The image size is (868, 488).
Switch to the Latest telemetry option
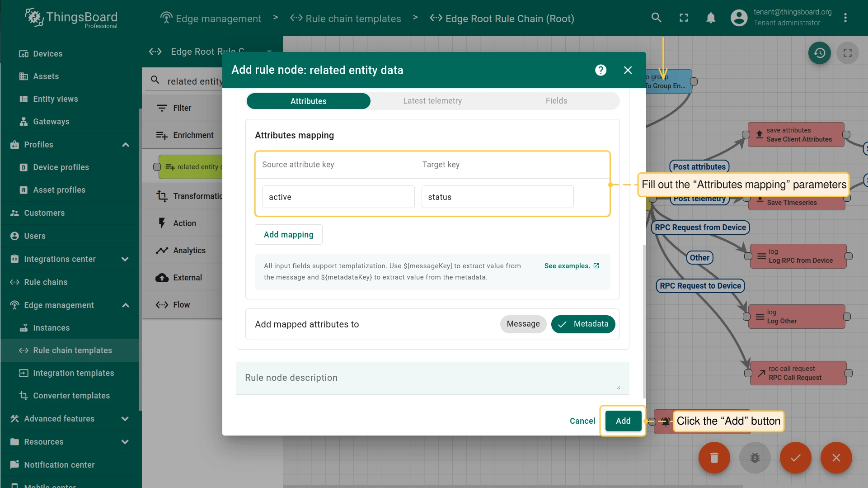tap(432, 101)
